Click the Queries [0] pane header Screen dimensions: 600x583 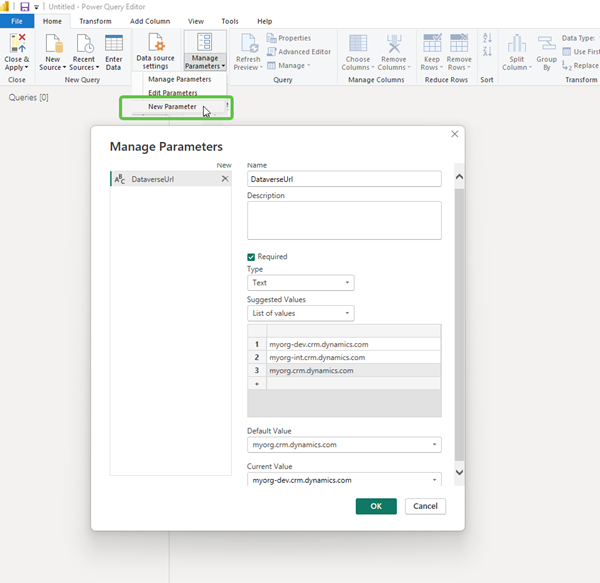[x=29, y=98]
